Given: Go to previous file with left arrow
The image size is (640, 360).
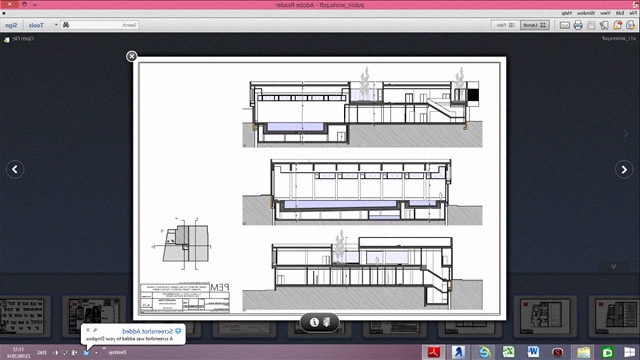Looking at the screenshot, I should click(x=15, y=169).
